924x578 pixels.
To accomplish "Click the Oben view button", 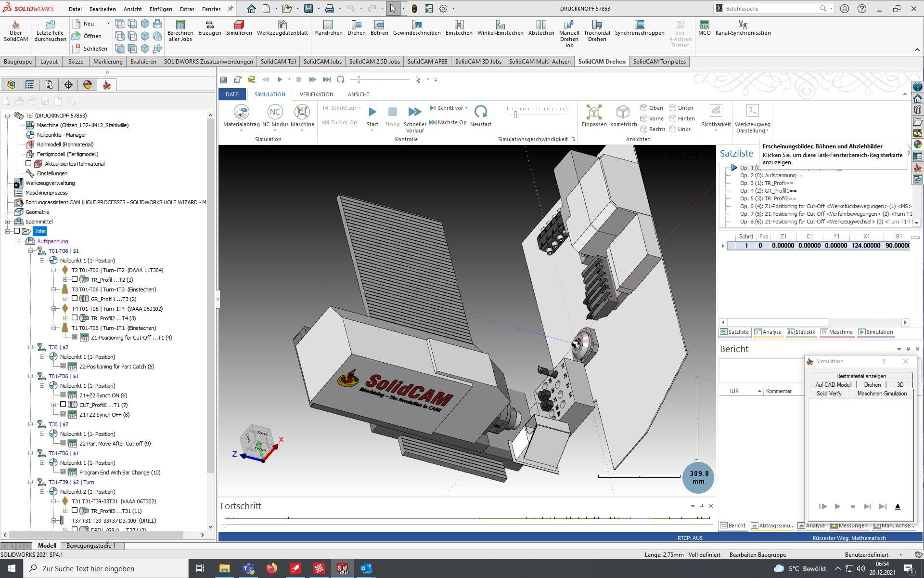I will (x=652, y=108).
